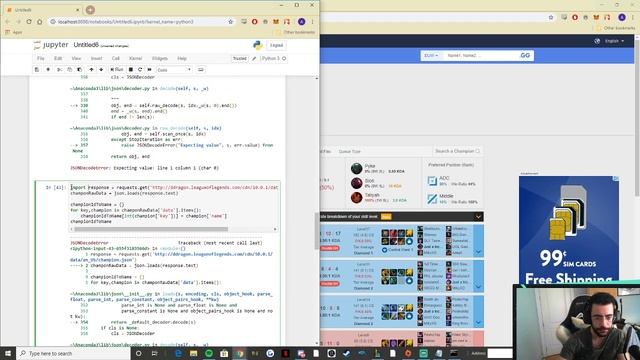Open Chrome menu in Jupyter browser window
The width and height of the screenshot is (640, 360).
(313, 22)
